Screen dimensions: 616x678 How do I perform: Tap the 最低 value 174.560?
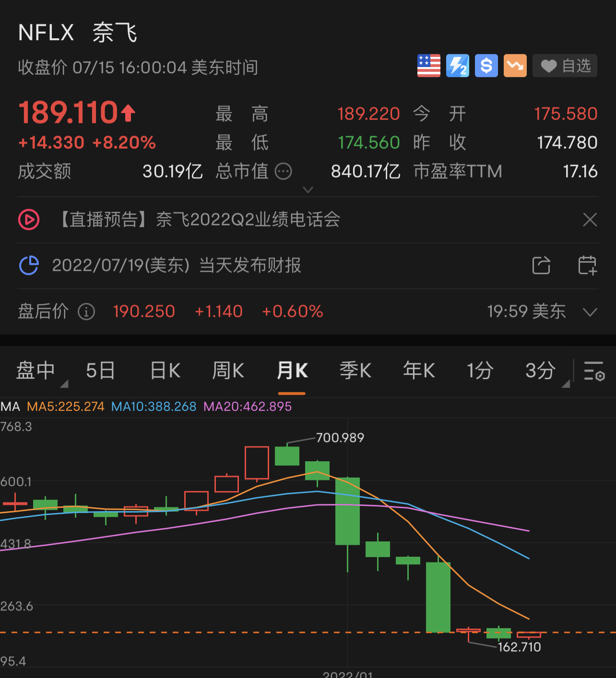(368, 142)
